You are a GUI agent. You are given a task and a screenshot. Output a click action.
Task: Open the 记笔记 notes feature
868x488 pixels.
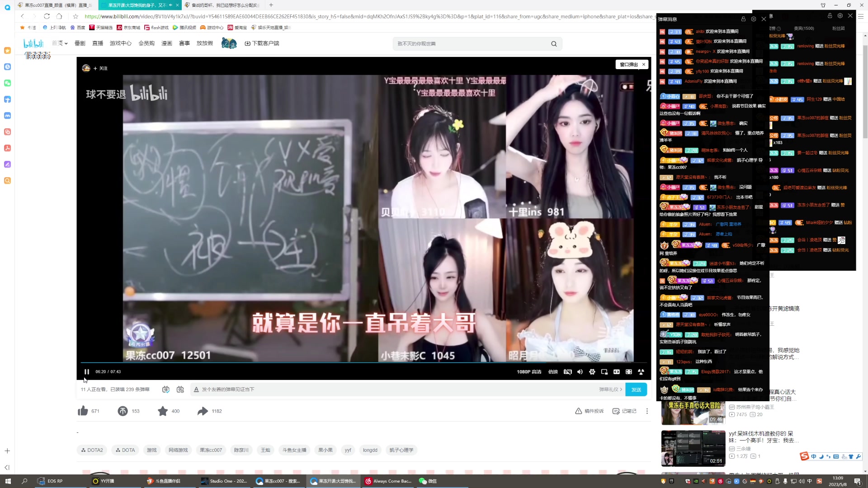click(x=624, y=411)
